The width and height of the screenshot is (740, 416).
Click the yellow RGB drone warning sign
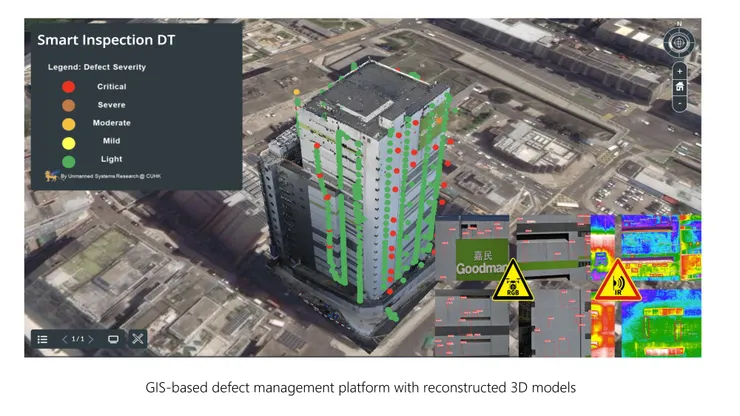(x=513, y=281)
